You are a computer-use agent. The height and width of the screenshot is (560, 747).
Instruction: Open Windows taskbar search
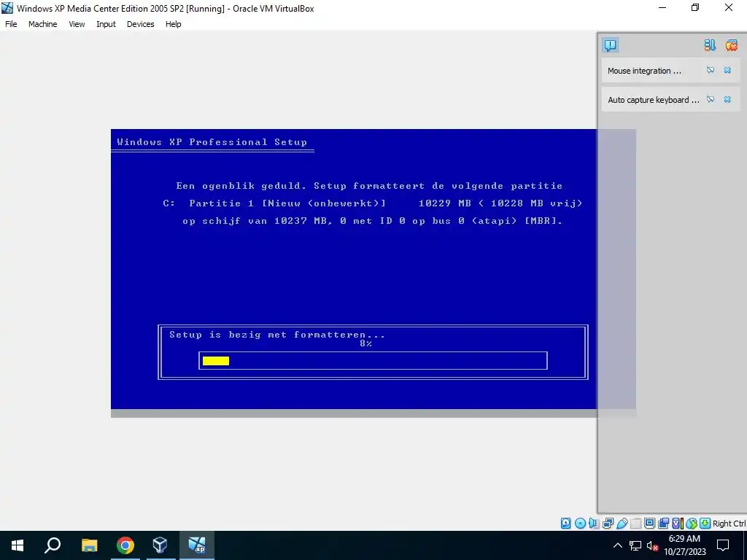click(53, 545)
